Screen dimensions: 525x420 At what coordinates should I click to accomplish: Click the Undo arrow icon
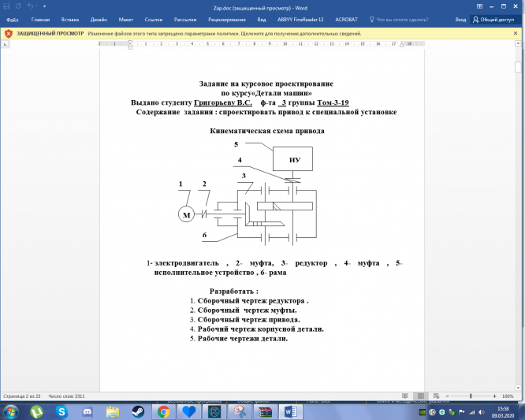[x=30, y=6]
